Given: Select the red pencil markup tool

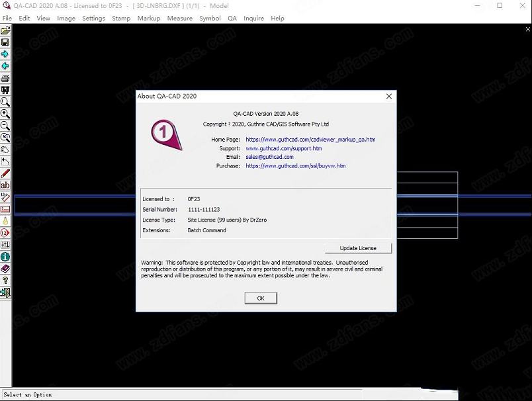Looking at the screenshot, I should coord(5,173).
